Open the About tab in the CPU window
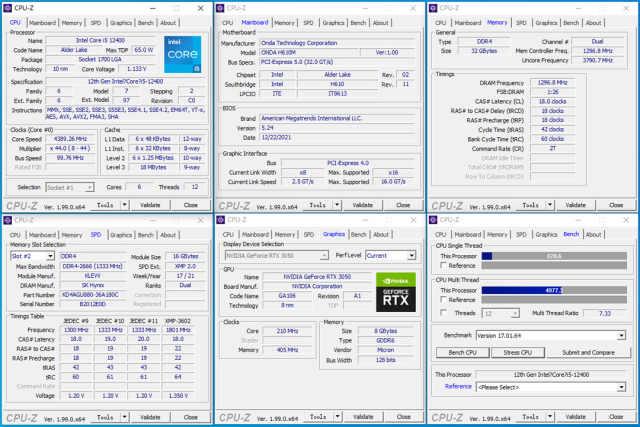The width and height of the screenshot is (640, 427). [x=168, y=23]
